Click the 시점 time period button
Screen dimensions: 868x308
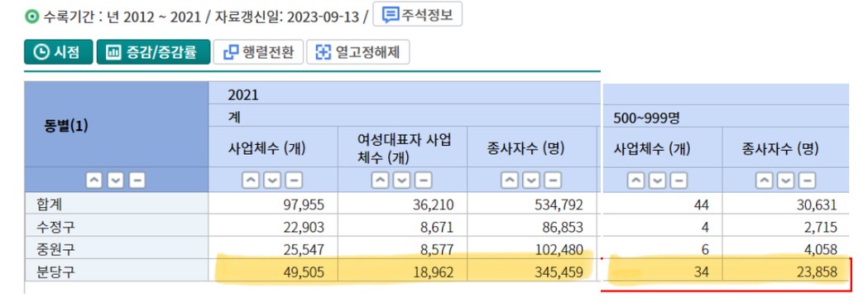click(x=58, y=52)
